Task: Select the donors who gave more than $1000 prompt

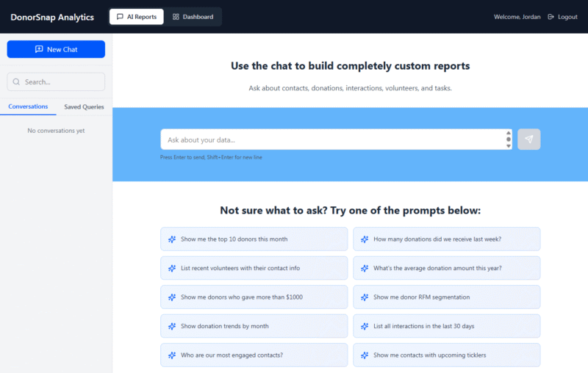Action: coord(254,297)
